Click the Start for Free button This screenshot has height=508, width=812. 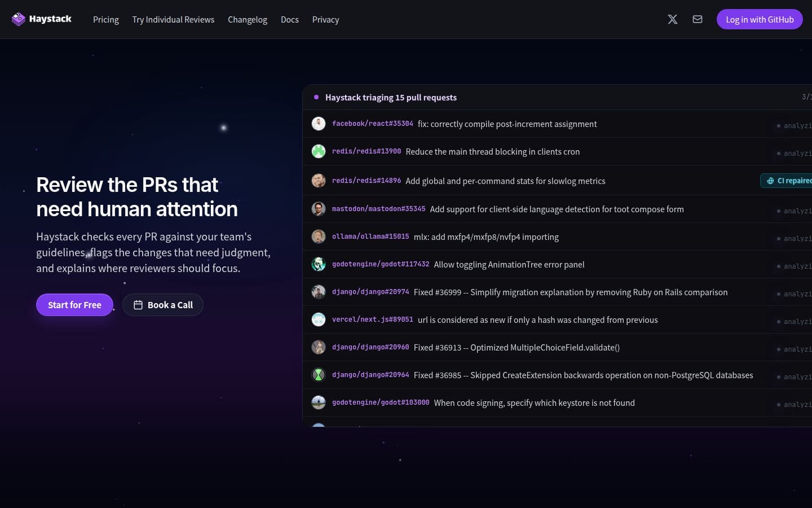(x=74, y=305)
